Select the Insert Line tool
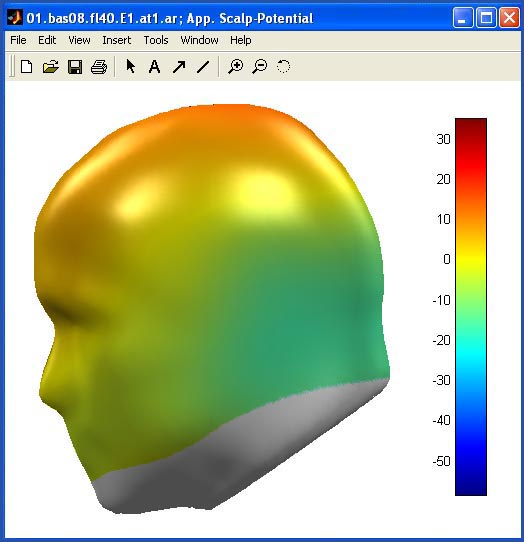Screen dimensions: 524x542 (x=203, y=67)
